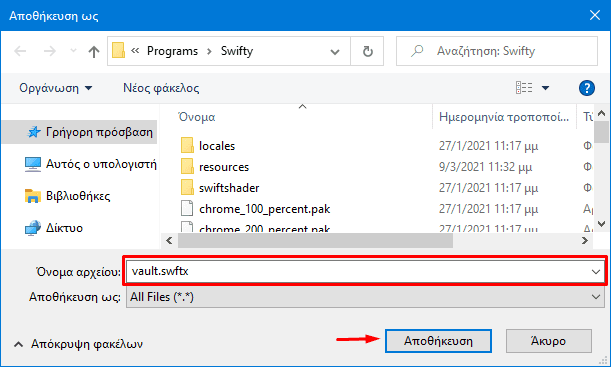
Task: Focus the search Swifty field
Action: click(x=496, y=51)
